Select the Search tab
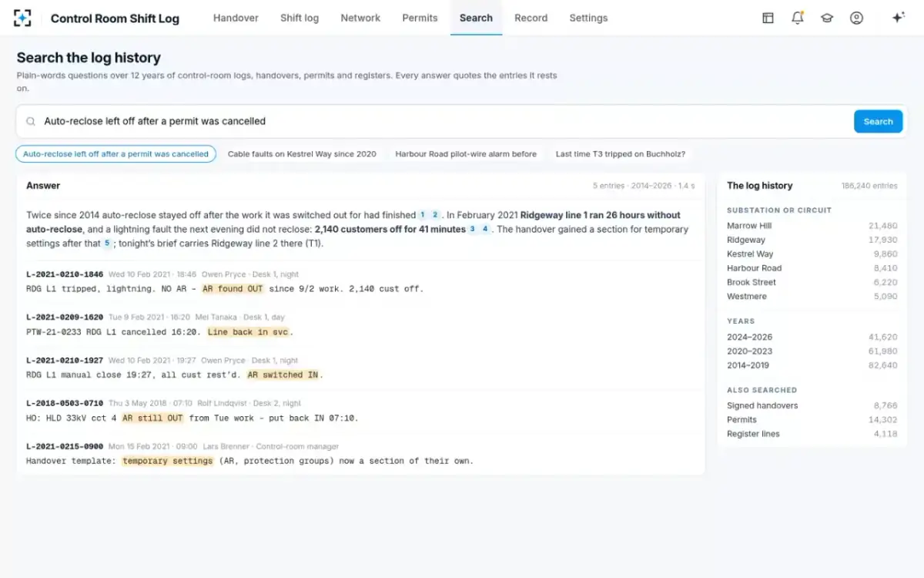This screenshot has width=924, height=578. pyautogui.click(x=476, y=18)
